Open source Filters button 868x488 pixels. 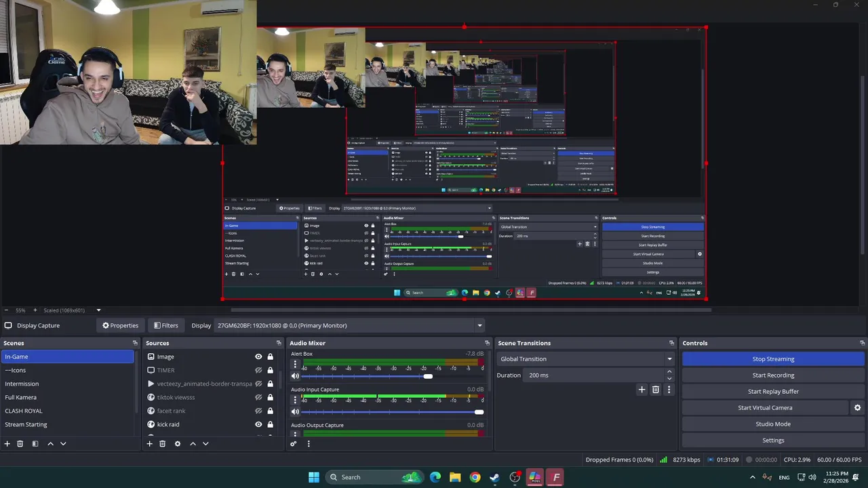pyautogui.click(x=165, y=325)
